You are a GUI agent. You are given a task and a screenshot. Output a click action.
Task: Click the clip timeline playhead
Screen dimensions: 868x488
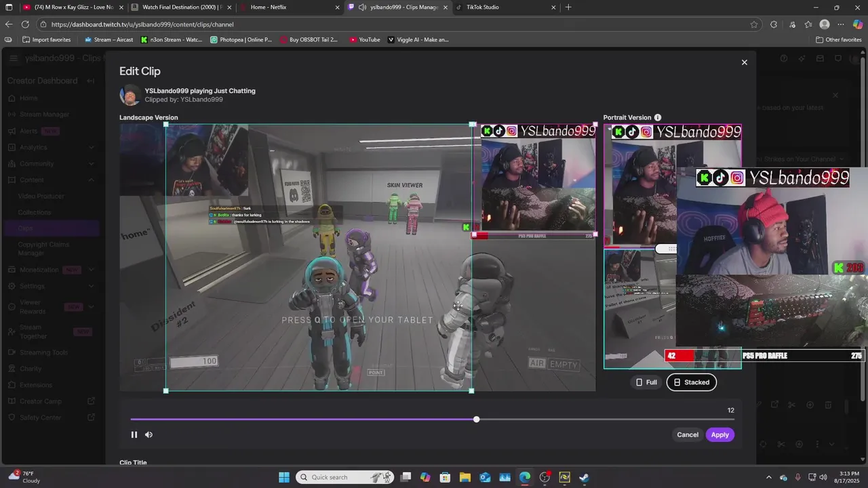[477, 420]
